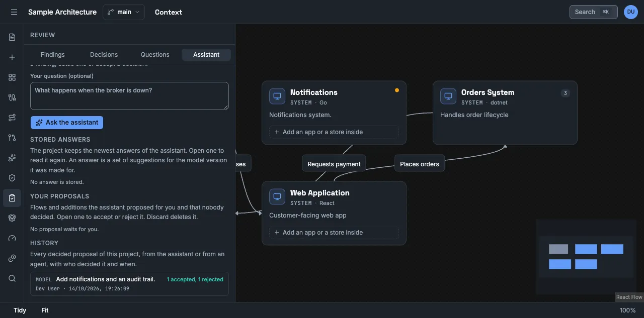
Task: Open the magnifier search sidebar icon
Action: pos(12,278)
